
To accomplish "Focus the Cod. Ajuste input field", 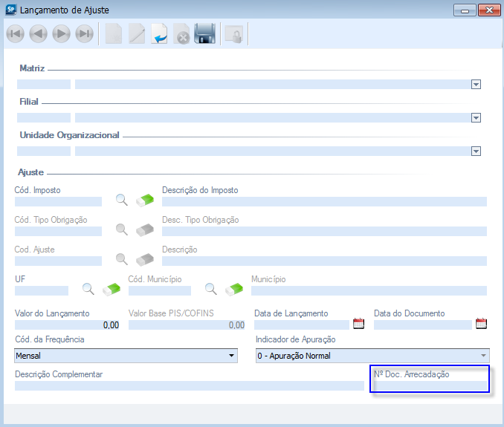I will click(x=58, y=261).
